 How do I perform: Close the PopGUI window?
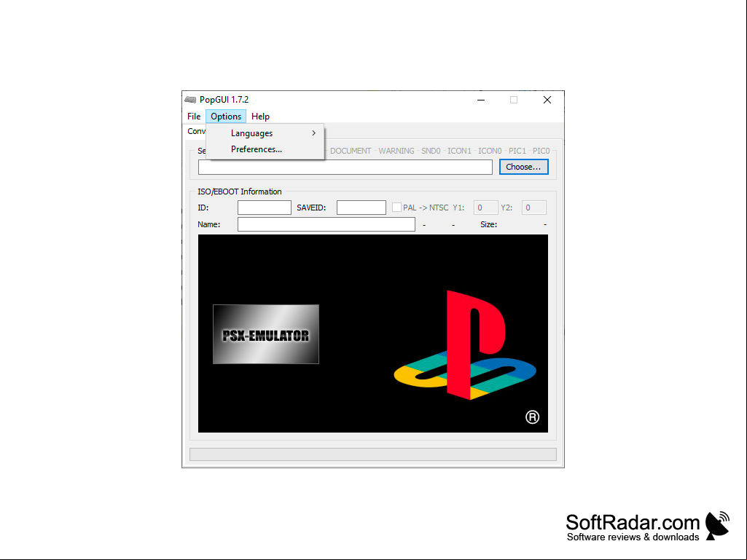coord(547,100)
